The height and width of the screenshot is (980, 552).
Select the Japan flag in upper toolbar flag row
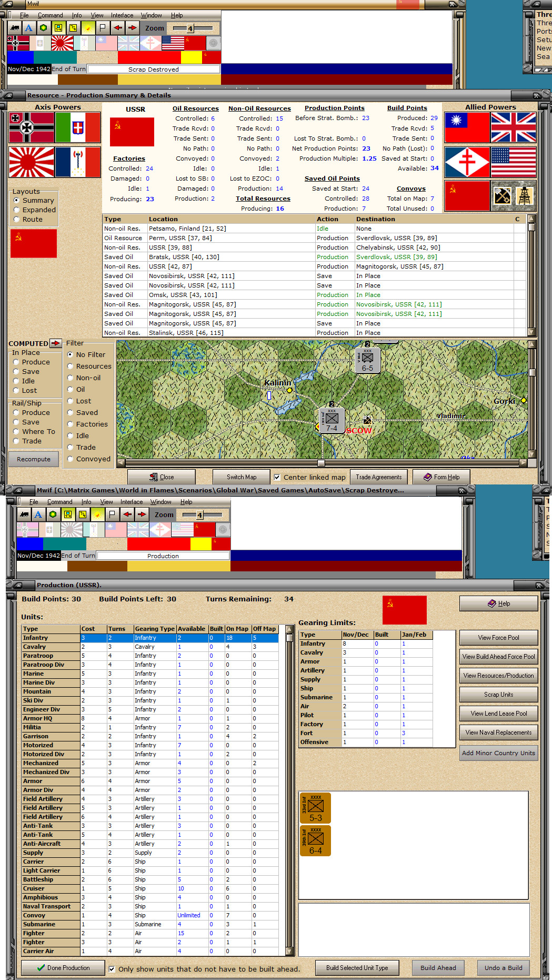click(62, 43)
